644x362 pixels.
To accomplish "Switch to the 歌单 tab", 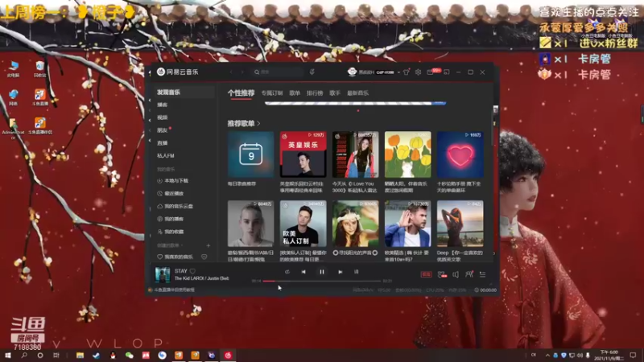I will pos(295,93).
